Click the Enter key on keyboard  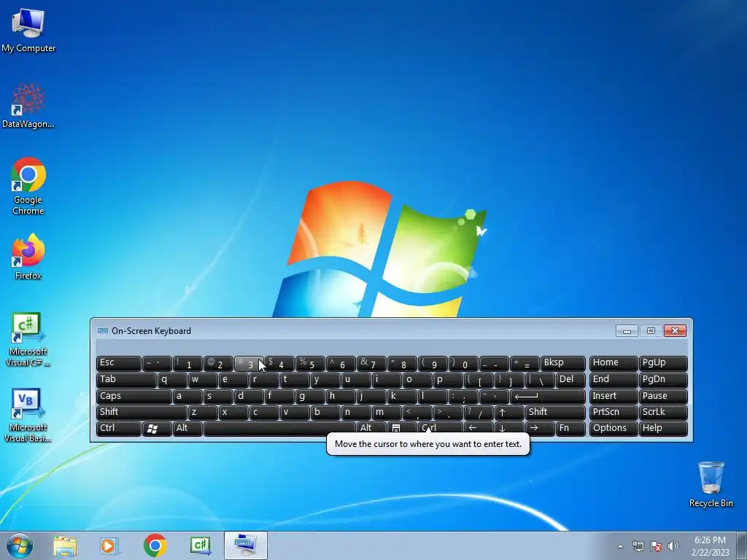(x=547, y=396)
